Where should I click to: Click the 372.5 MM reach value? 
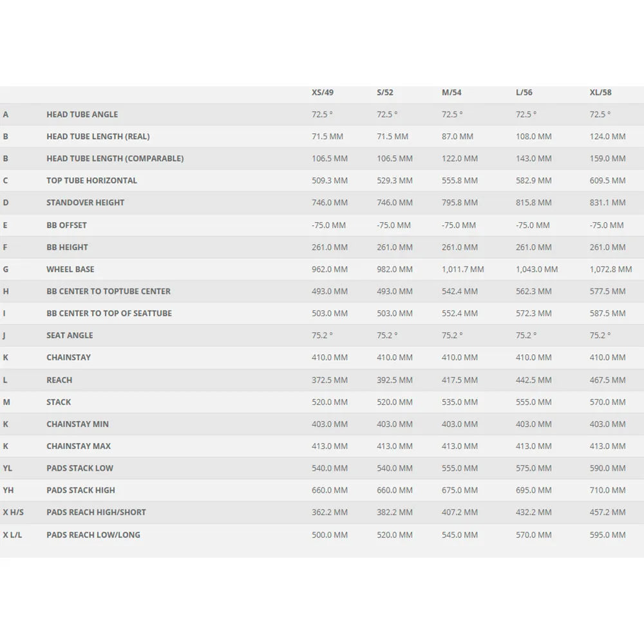(330, 380)
